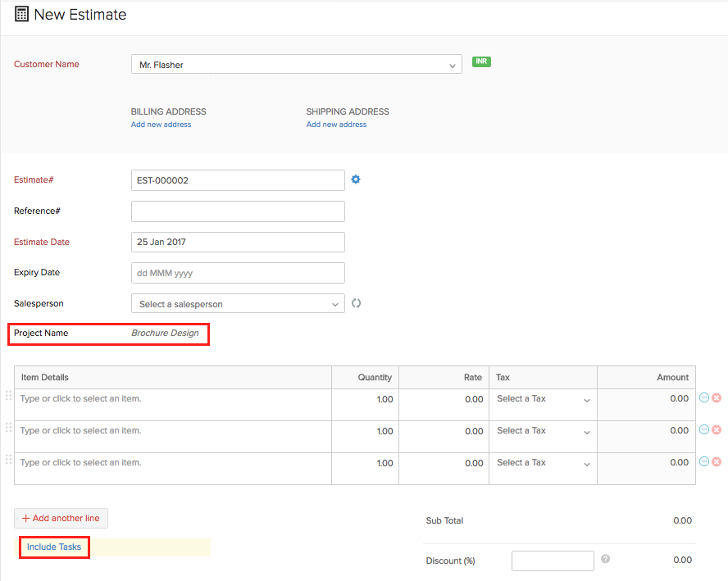
Task: Click the New Estimate header icon
Action: [20, 14]
